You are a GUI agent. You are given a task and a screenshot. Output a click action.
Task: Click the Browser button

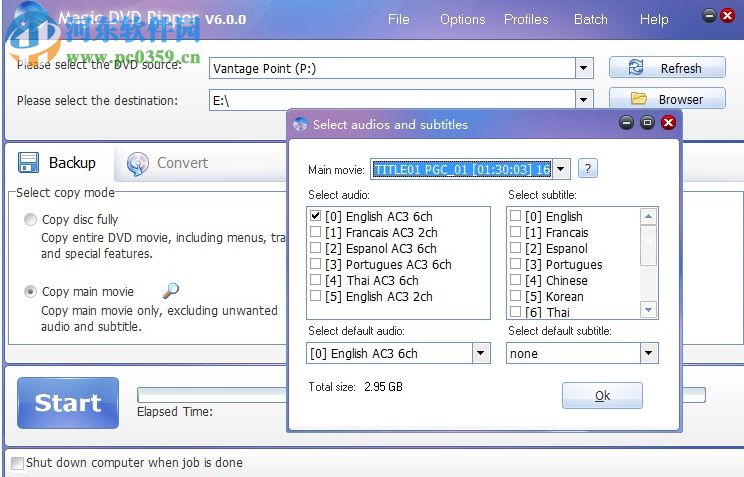(x=667, y=98)
